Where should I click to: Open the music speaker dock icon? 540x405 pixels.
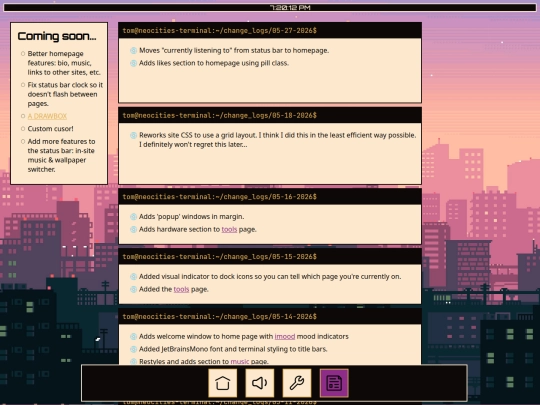click(x=260, y=383)
